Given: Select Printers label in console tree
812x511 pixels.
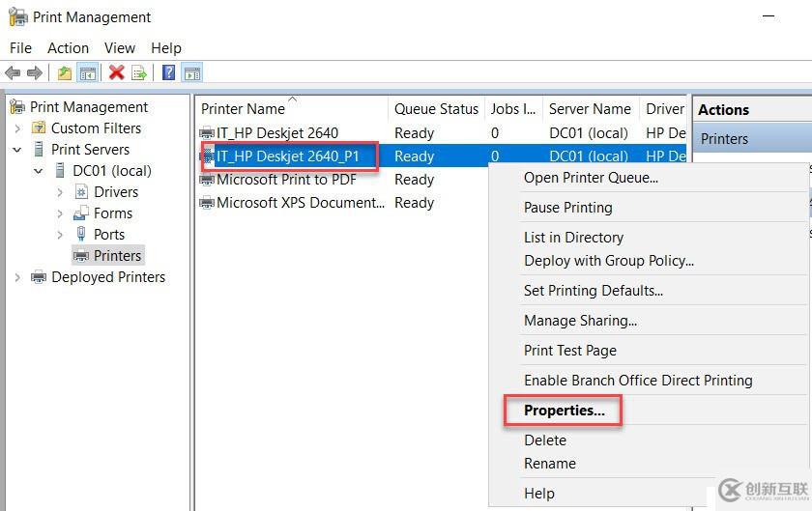Looking at the screenshot, I should pos(117,256).
